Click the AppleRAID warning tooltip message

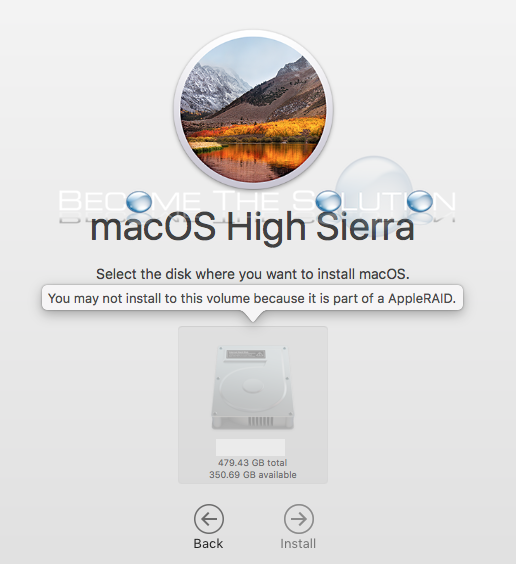pyautogui.click(x=252, y=298)
